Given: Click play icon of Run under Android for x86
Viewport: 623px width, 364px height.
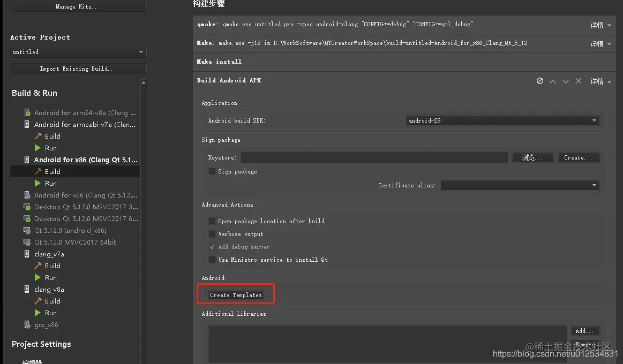Looking at the screenshot, I should point(37,184).
